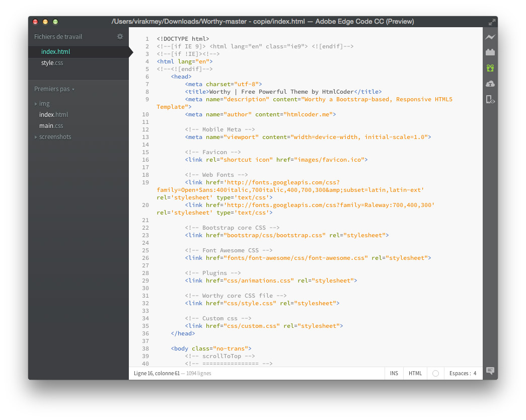Click the opening <head> tag
Viewport: 526px width, 420px height.
point(181,77)
